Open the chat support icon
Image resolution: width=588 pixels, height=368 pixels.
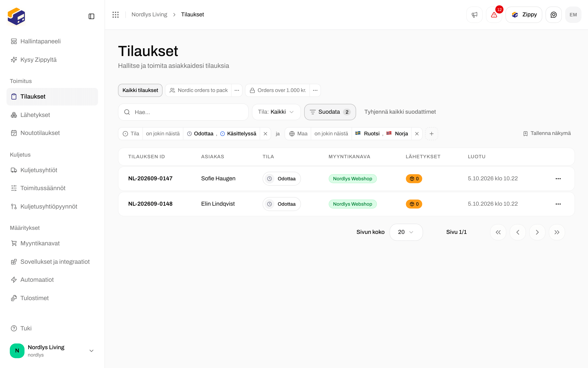click(553, 15)
